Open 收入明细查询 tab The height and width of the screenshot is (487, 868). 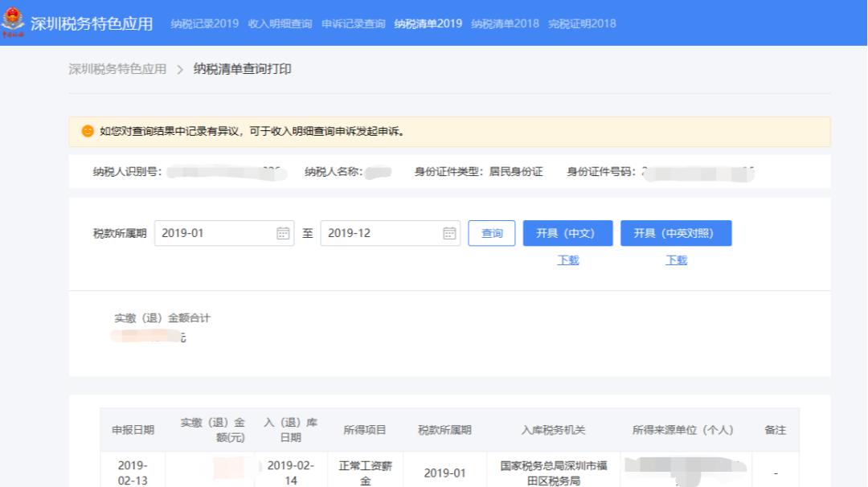(280, 24)
